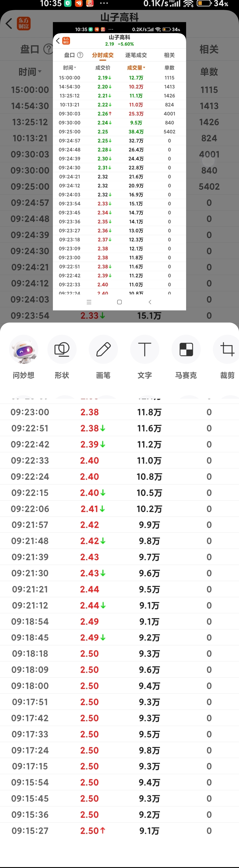This screenshot has height=868, width=239.
Task: Tap the 文字 label text
Action: (145, 375)
